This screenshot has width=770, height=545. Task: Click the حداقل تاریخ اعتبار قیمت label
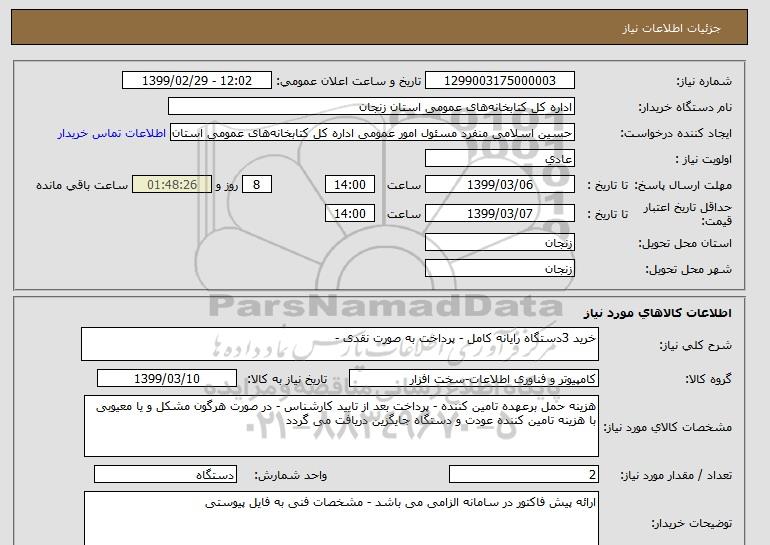(688, 215)
